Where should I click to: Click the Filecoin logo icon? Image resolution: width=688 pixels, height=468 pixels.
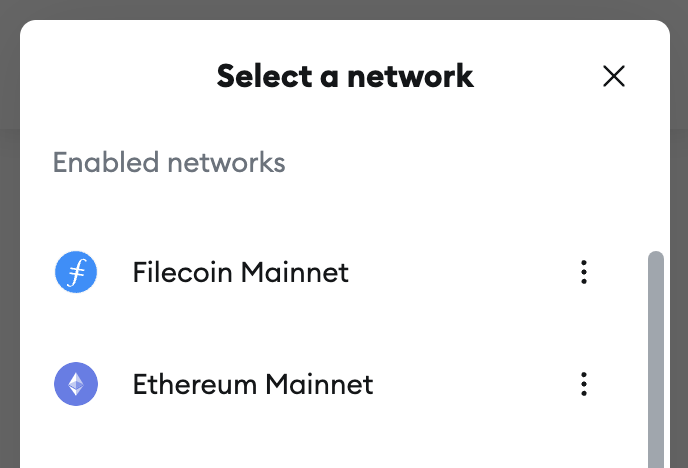[x=76, y=272]
